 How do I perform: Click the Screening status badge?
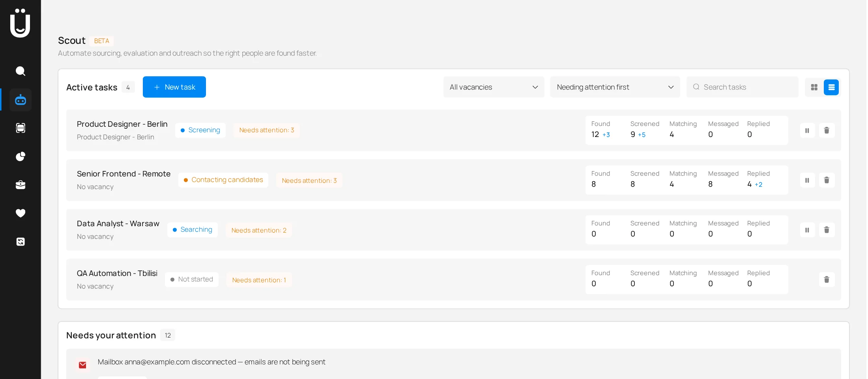pyautogui.click(x=200, y=130)
